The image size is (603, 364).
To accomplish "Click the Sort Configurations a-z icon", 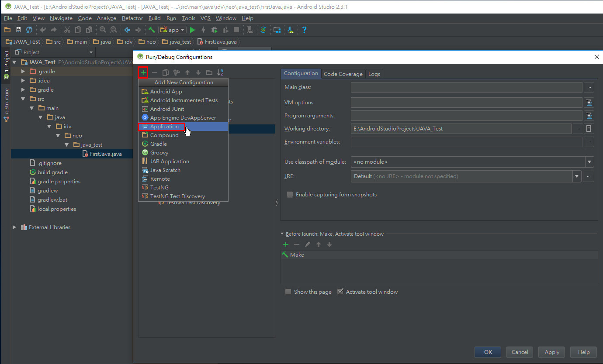I will click(x=220, y=72).
